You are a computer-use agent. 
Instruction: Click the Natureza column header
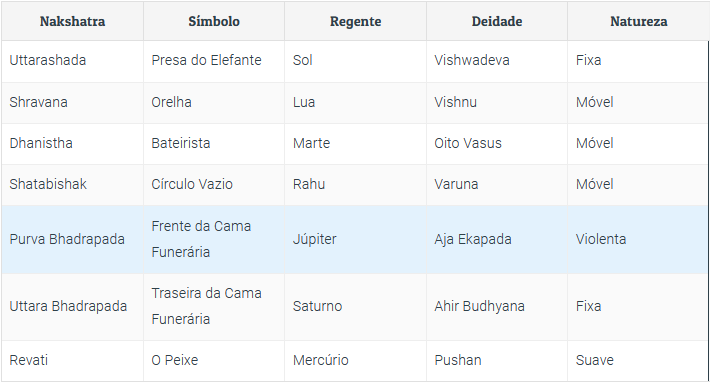(638, 21)
